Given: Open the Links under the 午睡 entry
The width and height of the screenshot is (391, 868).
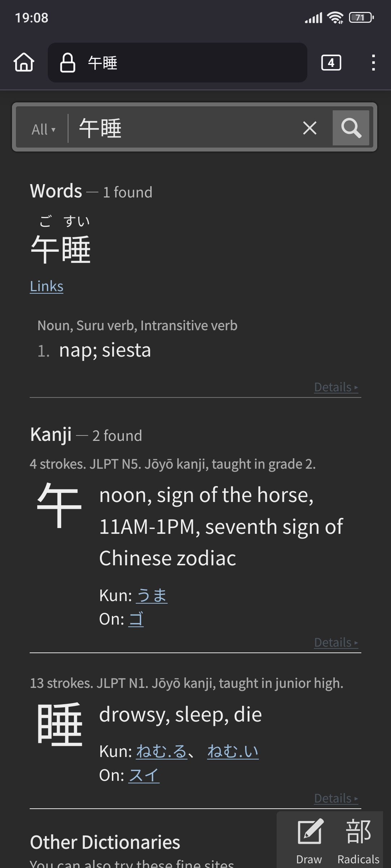Looking at the screenshot, I should (x=47, y=286).
